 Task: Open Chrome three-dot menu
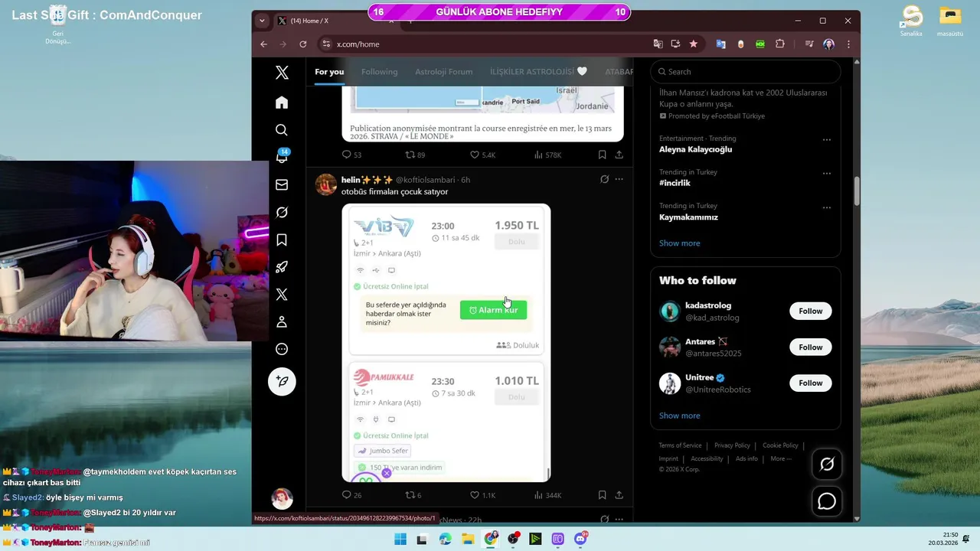pos(848,44)
